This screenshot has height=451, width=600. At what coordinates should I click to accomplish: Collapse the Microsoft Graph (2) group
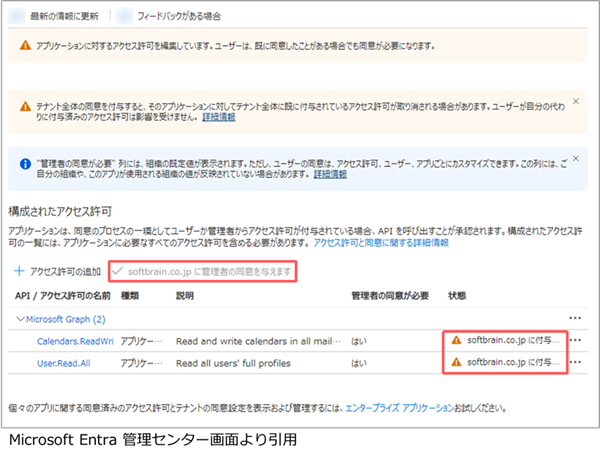(21, 319)
